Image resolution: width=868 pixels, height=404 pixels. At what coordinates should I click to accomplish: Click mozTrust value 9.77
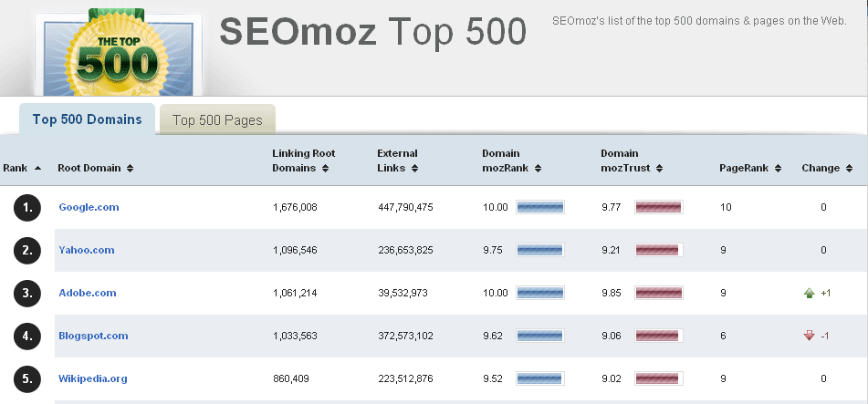pos(612,208)
